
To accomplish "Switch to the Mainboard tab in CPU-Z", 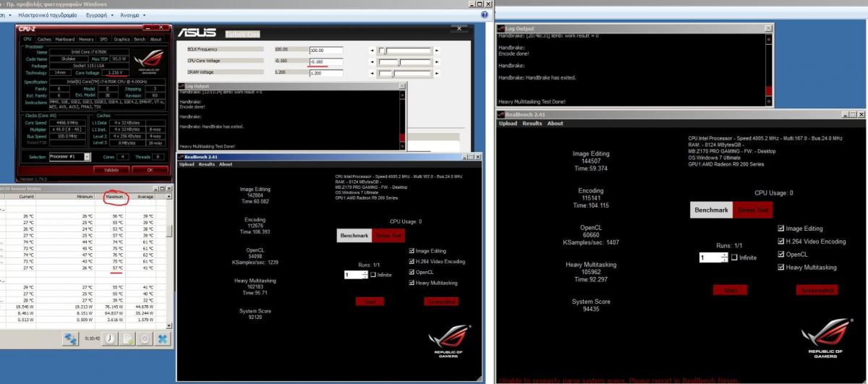I will 65,39.
